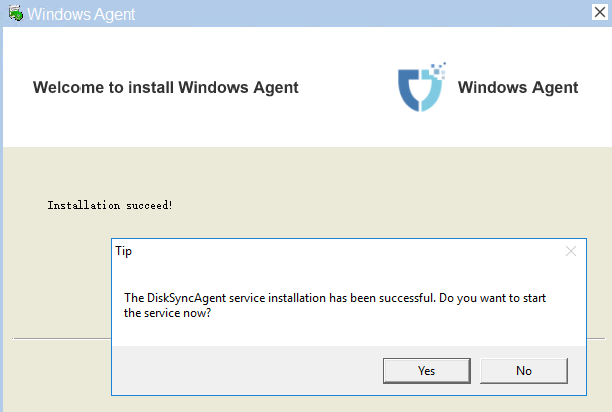Image resolution: width=612 pixels, height=412 pixels.
Task: Click the horizontal separator line left of dialog
Action: (x=62, y=339)
